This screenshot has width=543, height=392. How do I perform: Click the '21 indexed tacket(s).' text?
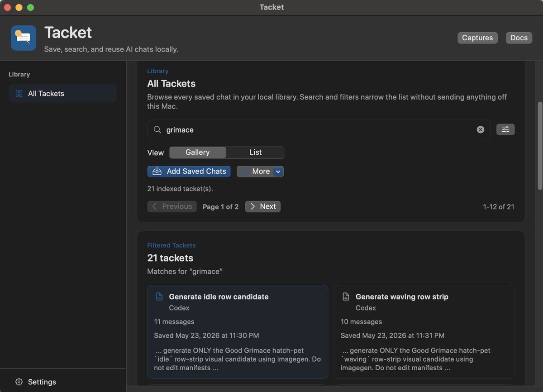click(180, 188)
